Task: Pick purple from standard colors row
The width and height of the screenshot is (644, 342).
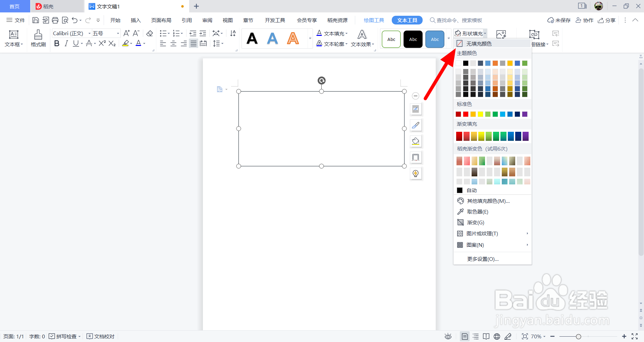Action: tap(525, 114)
